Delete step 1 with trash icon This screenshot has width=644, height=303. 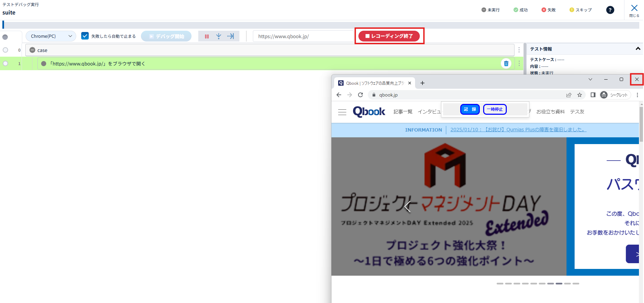point(506,63)
